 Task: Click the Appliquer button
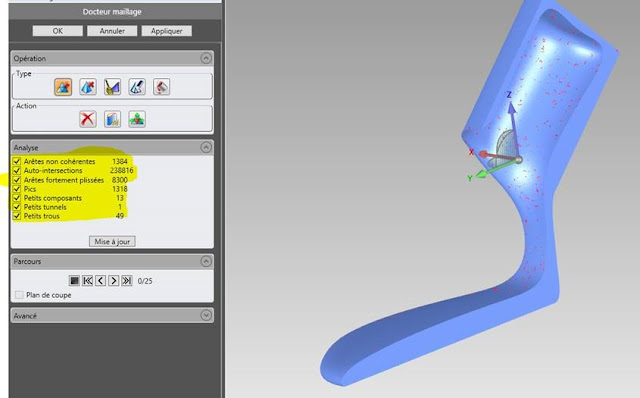click(x=167, y=31)
